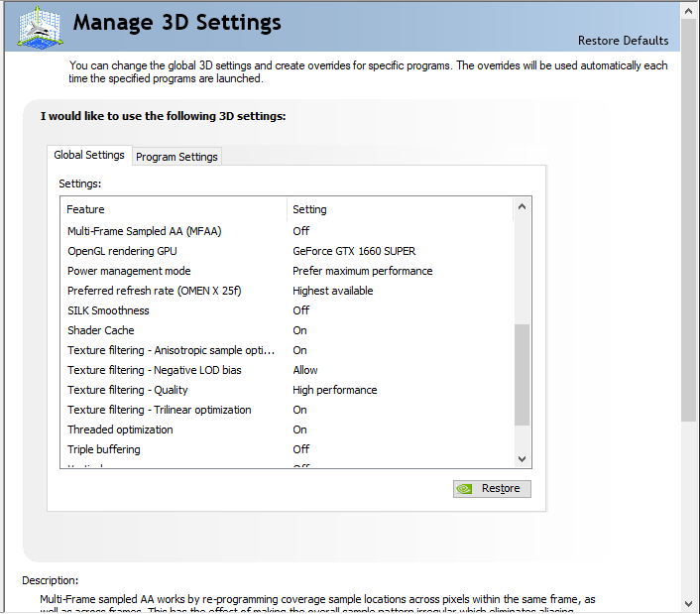700x614 pixels.
Task: Click the settings list scroll up arrow
Action: click(x=522, y=206)
